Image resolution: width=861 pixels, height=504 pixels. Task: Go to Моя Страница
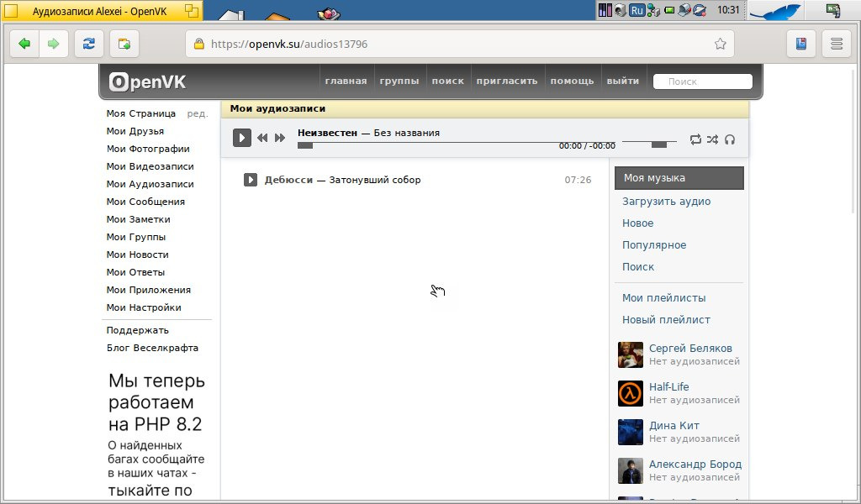pos(141,113)
